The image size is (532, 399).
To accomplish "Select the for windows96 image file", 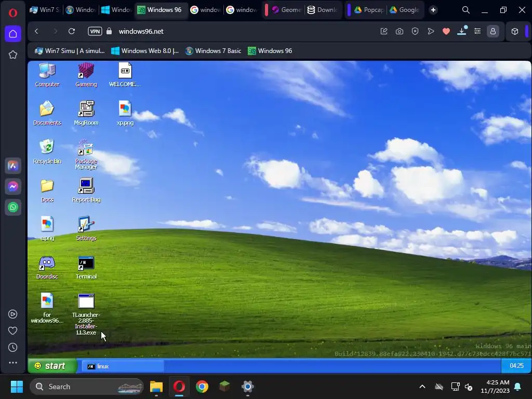I will coord(47,308).
